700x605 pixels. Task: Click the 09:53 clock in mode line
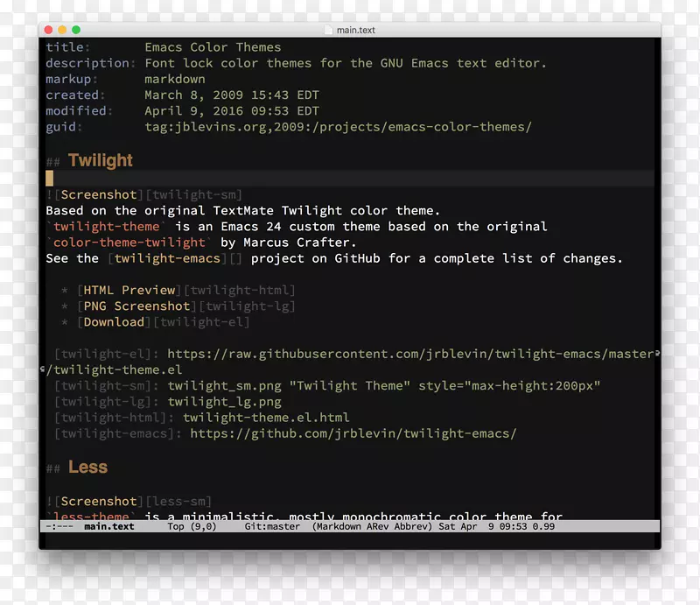[x=513, y=526]
